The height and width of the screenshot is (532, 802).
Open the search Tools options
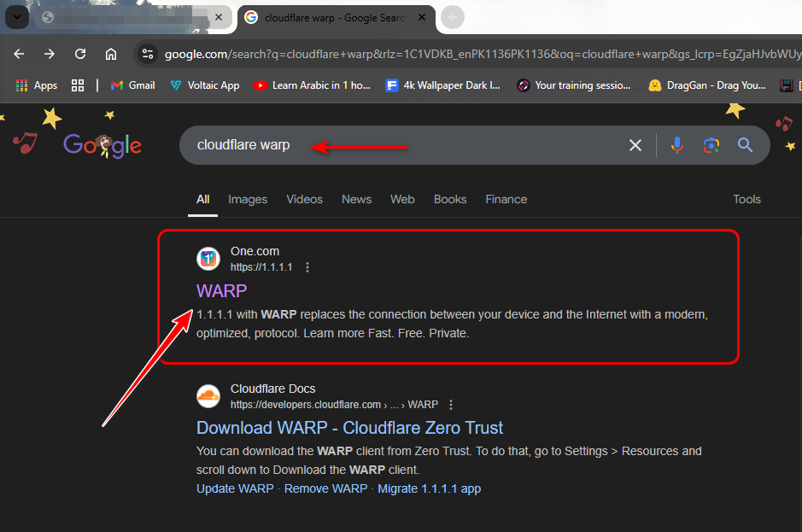click(x=746, y=200)
